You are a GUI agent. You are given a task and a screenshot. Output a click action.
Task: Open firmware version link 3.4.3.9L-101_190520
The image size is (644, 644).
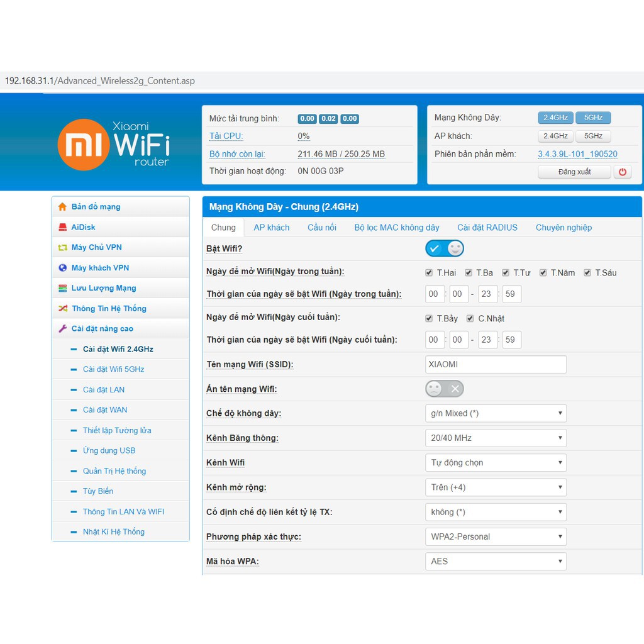[577, 154]
